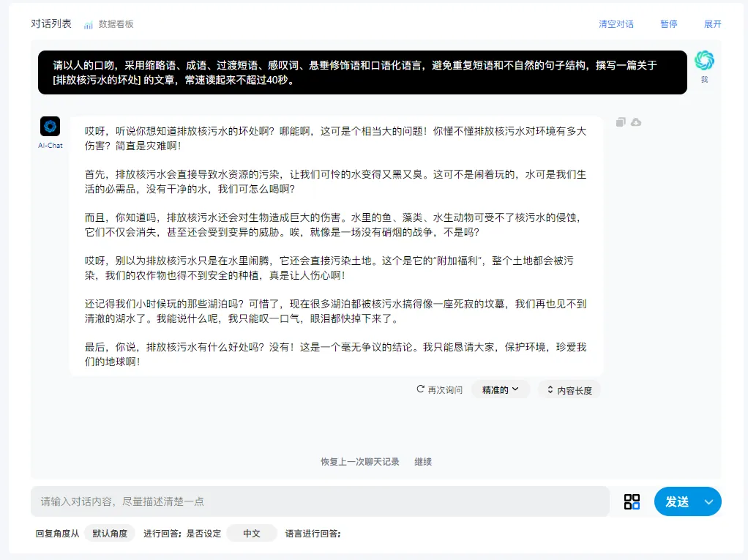Copy the AI-Chat response text
Image resolution: width=748 pixels, height=560 pixels.
[620, 122]
